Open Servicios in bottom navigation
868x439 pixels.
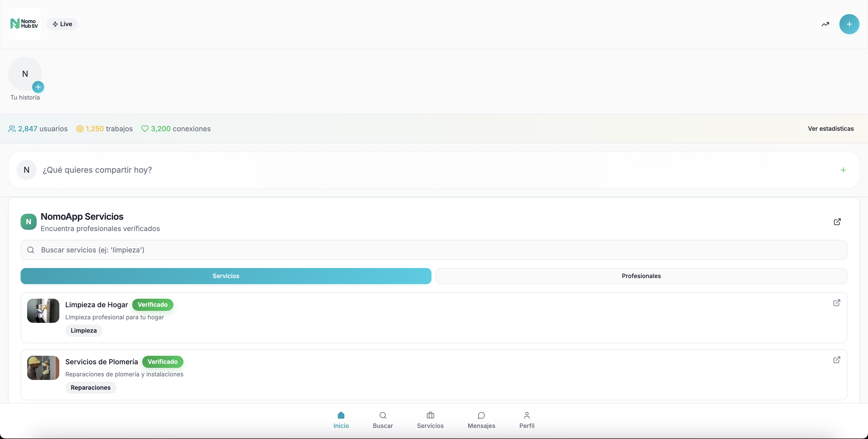(430, 420)
